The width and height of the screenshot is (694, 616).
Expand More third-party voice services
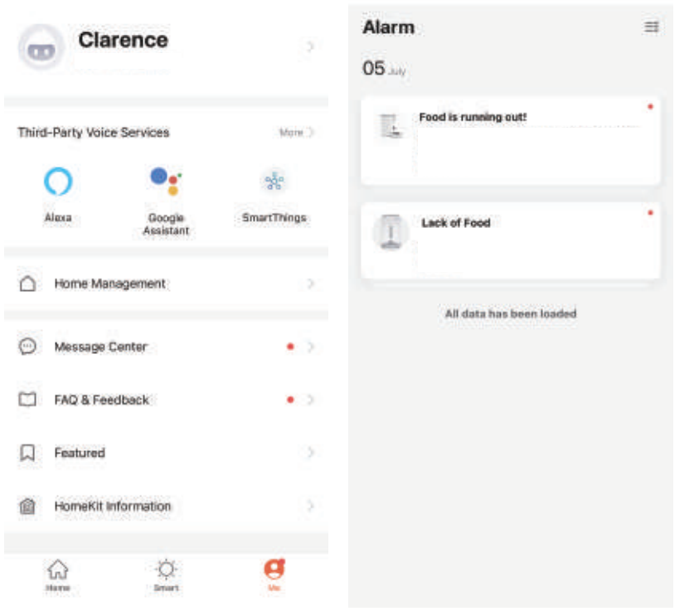coord(296,133)
